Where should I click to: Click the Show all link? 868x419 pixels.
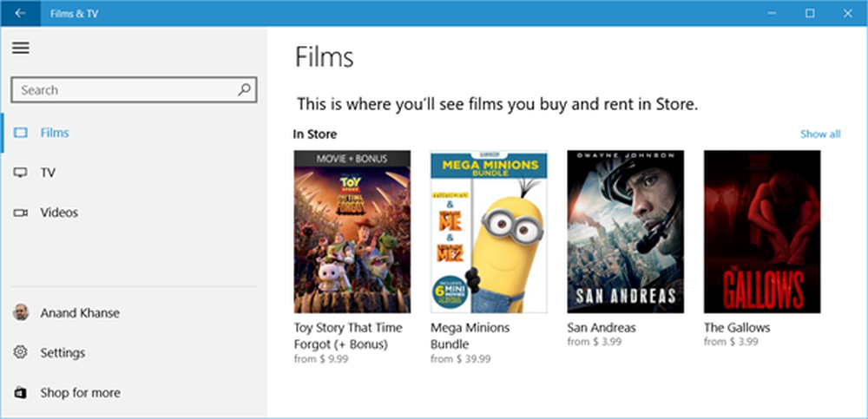pos(820,134)
